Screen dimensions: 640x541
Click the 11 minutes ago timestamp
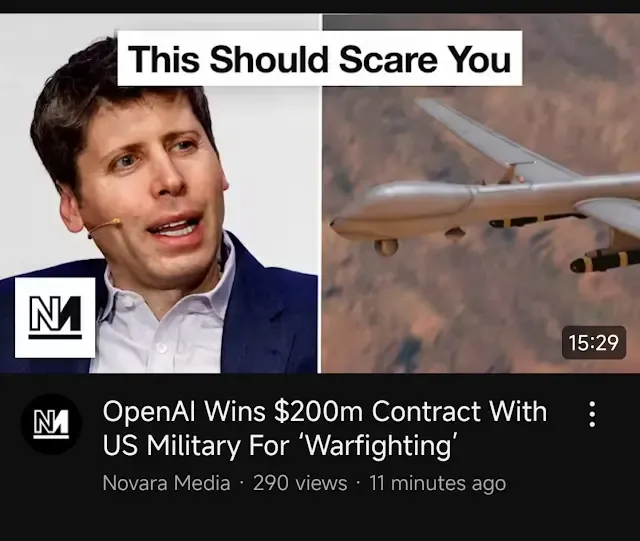click(x=438, y=483)
